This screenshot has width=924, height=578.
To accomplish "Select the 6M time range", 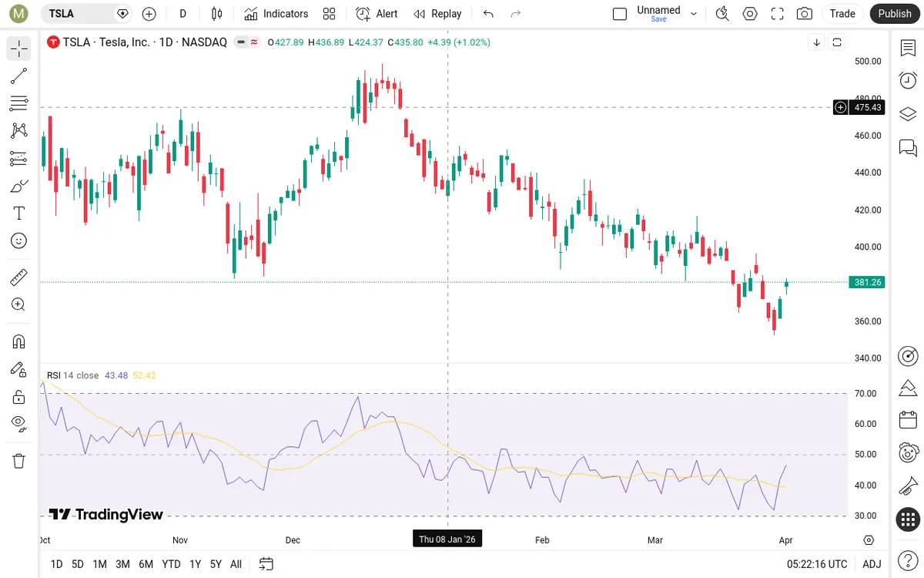I will point(146,564).
